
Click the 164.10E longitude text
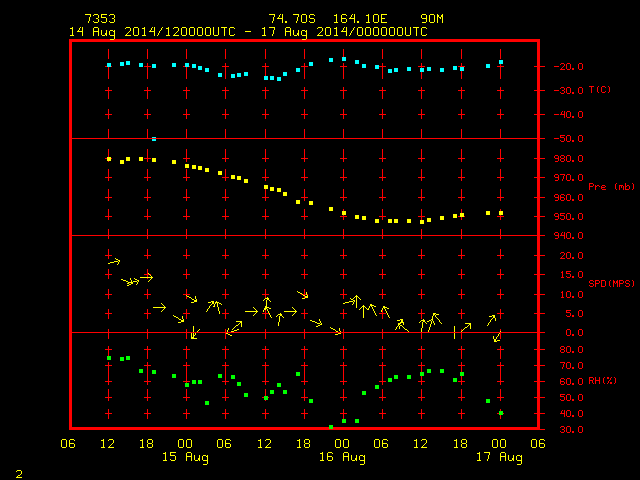point(360,19)
